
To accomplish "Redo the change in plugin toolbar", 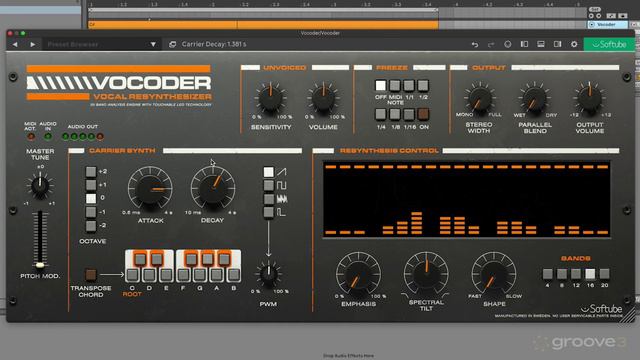I will (x=491, y=44).
